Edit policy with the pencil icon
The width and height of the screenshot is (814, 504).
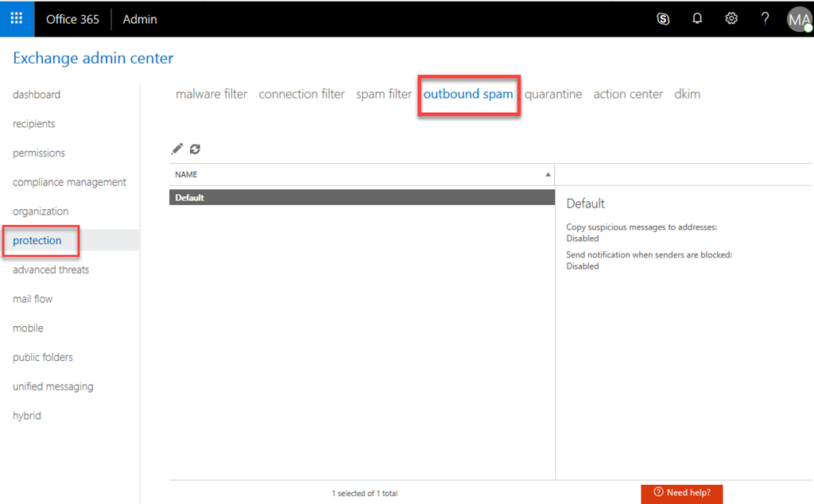tap(177, 149)
